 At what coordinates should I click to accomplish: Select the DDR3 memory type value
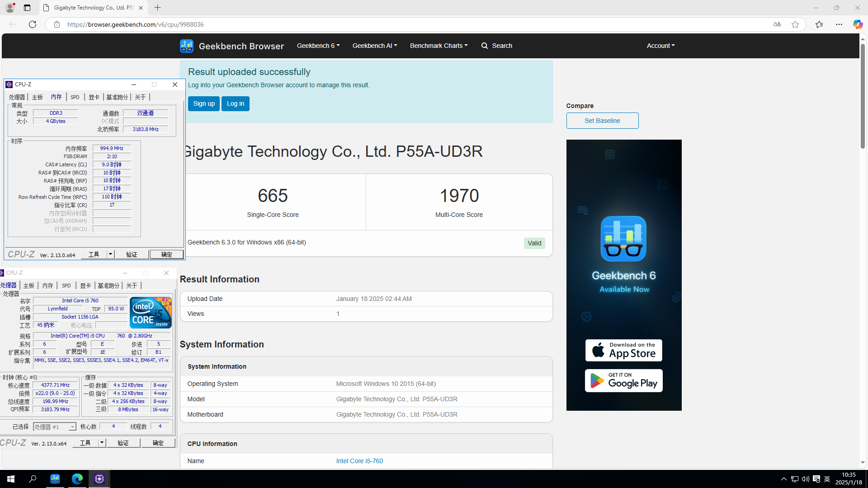point(56,113)
